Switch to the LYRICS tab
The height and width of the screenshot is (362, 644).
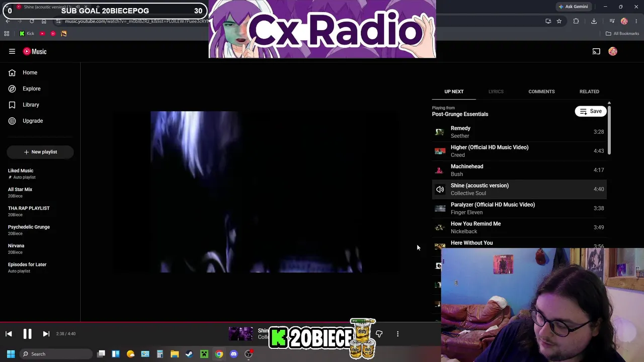(496, 92)
